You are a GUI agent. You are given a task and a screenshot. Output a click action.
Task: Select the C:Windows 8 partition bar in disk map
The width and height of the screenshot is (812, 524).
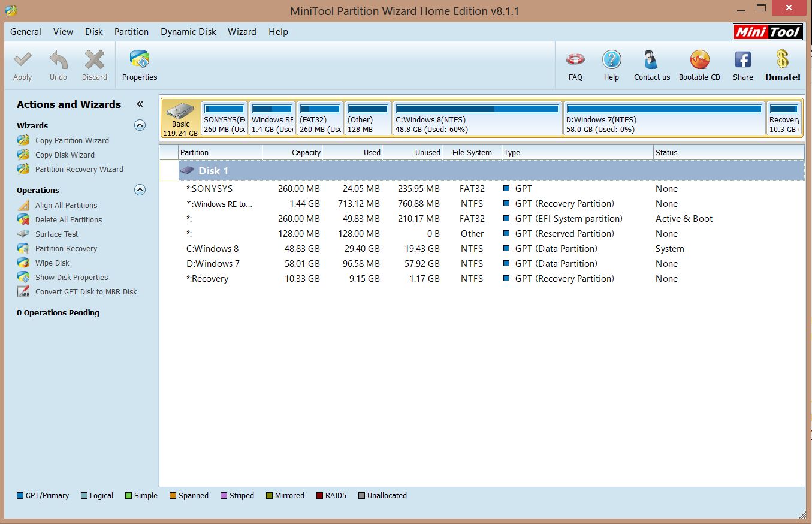[477, 119]
